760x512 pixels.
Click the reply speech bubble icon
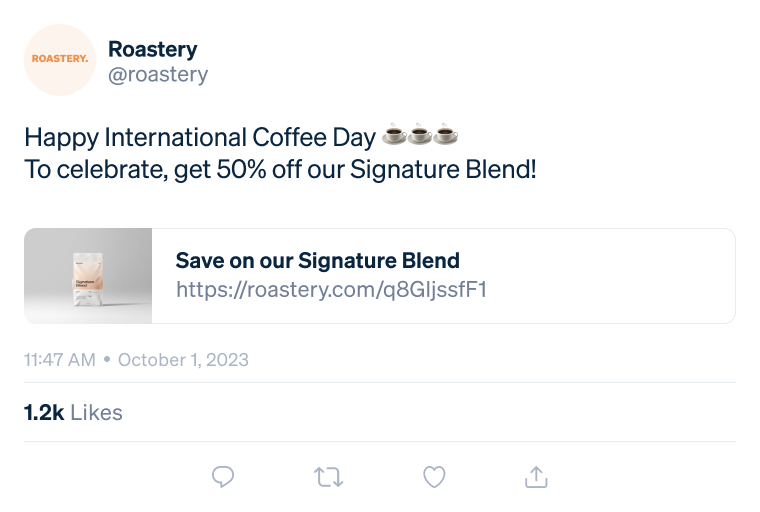click(x=223, y=477)
